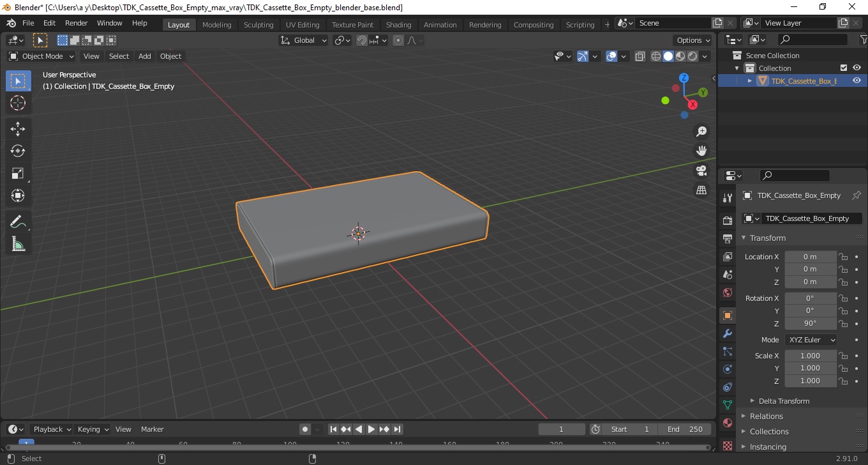Choose the Transform tool
This screenshot has width=868, height=465.
click(18, 195)
